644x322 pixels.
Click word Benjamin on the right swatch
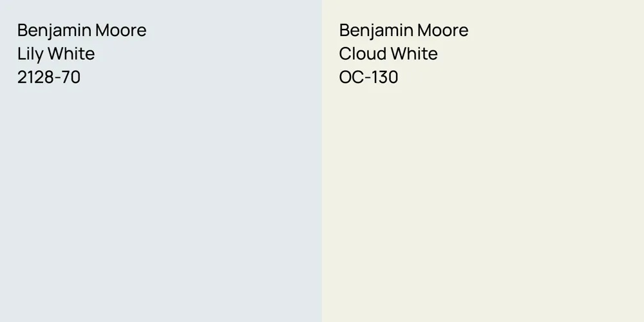pos(375,30)
